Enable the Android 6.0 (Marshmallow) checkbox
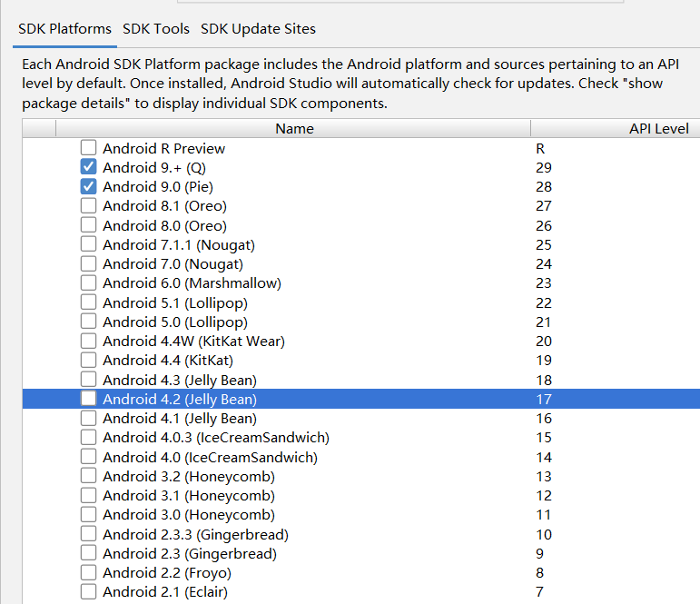700x604 pixels. coord(88,282)
